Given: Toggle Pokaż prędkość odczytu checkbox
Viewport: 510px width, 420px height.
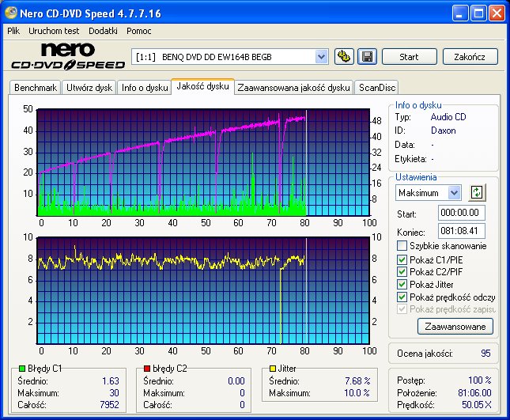Looking at the screenshot, I should coord(402,297).
